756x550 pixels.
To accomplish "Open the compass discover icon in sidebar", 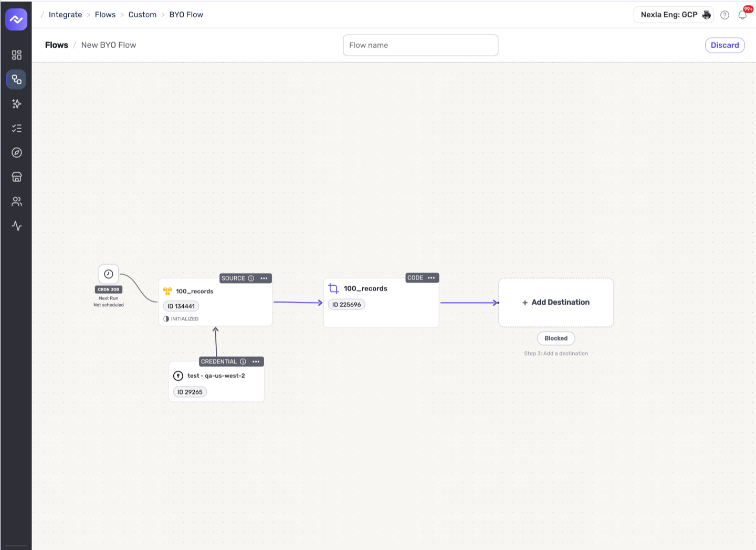I will click(x=17, y=152).
